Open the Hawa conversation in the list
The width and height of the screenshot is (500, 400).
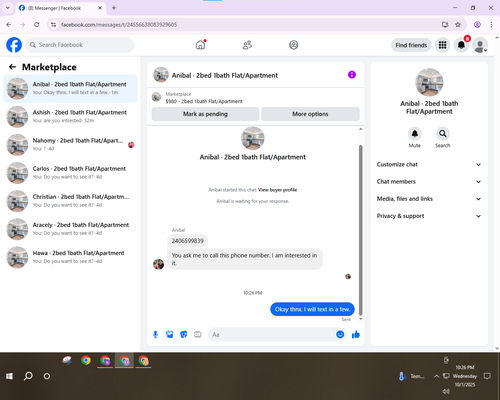tap(70, 257)
